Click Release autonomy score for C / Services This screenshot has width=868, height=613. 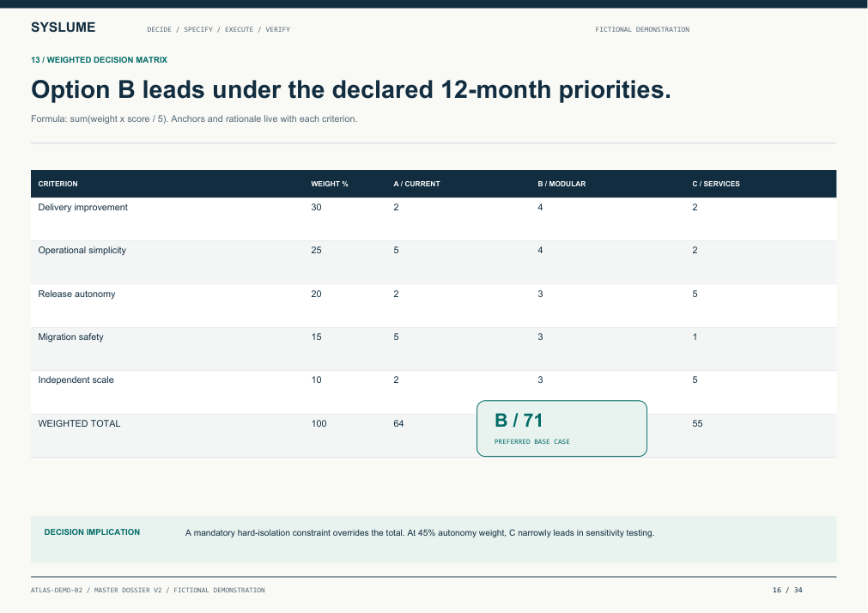tap(695, 294)
